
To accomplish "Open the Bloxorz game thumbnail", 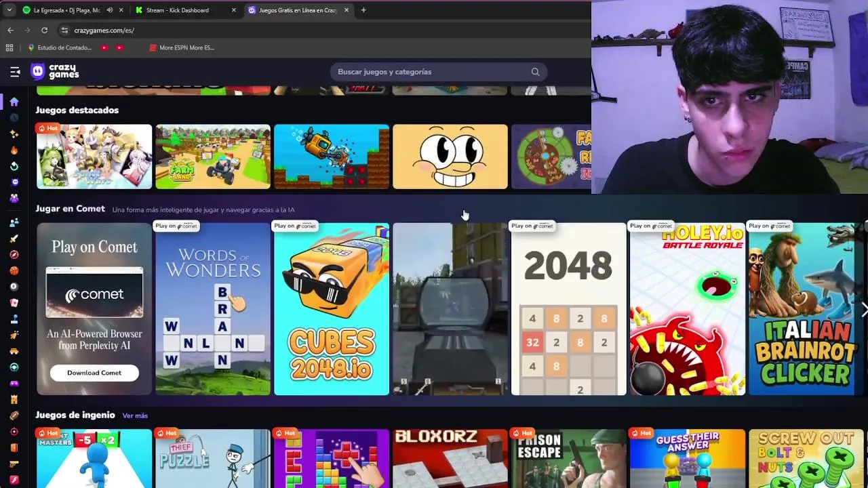I will [x=450, y=458].
